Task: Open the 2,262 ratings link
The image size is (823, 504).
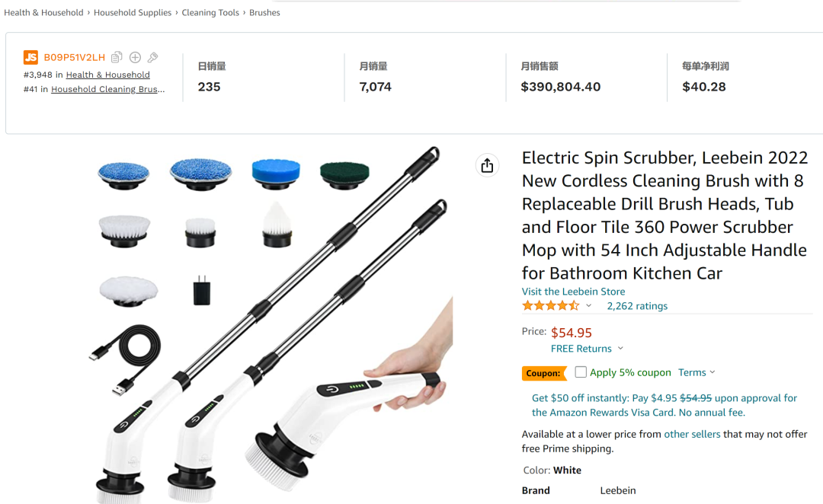Action: [x=637, y=306]
